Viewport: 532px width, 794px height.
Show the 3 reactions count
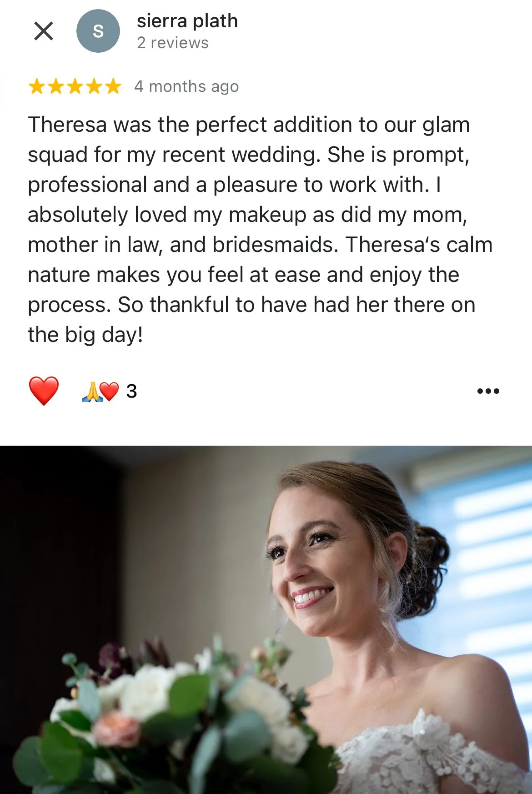(x=131, y=391)
